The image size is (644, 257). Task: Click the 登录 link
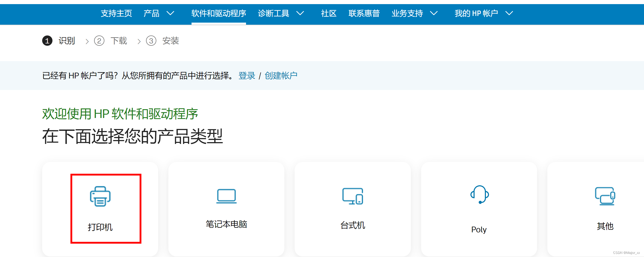point(247,76)
